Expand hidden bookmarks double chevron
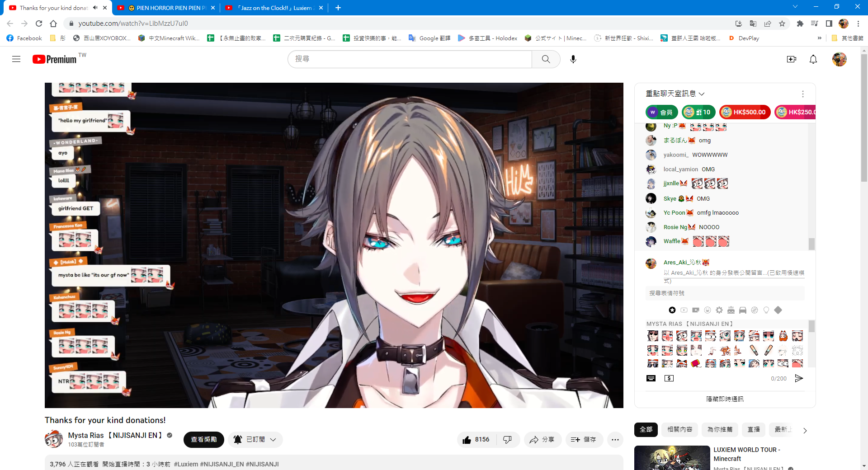 pos(819,38)
